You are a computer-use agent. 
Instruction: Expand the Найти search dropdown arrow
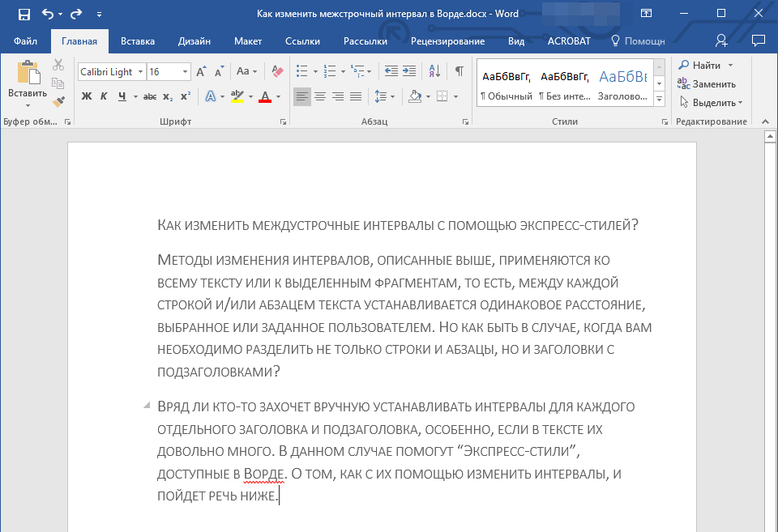click(x=730, y=65)
